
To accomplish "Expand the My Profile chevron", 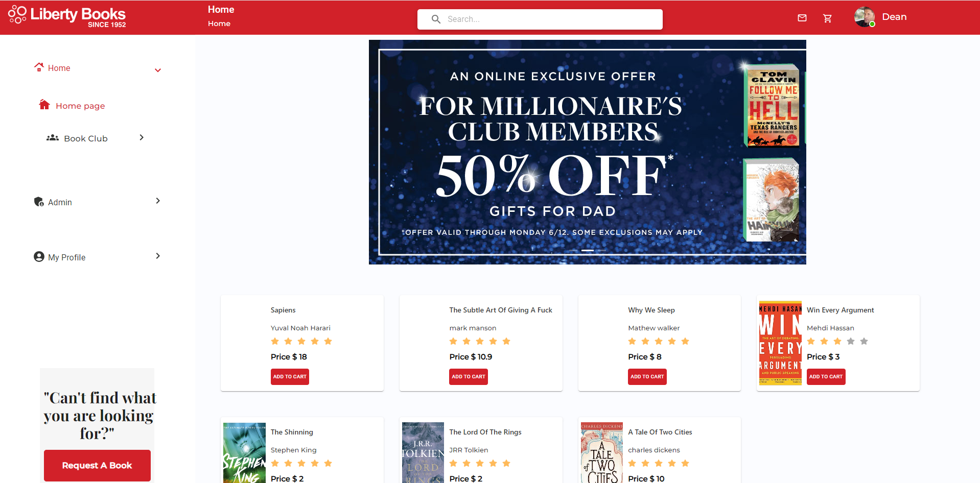I will 158,256.
